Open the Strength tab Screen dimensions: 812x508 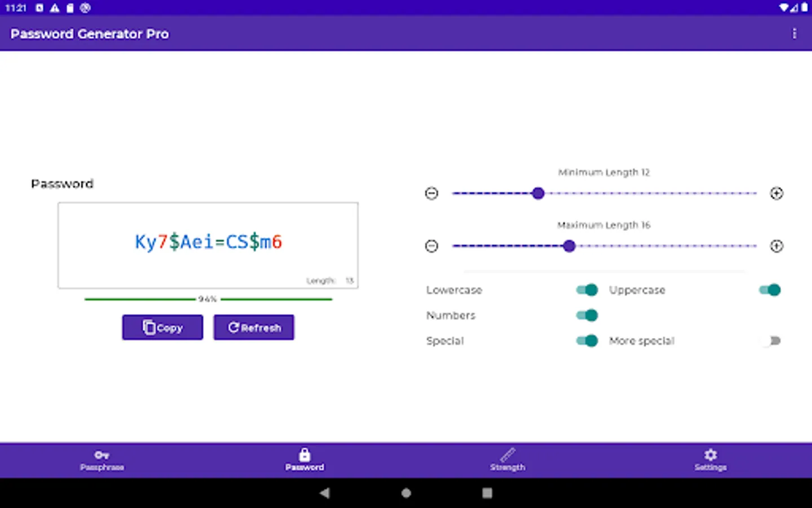507,460
